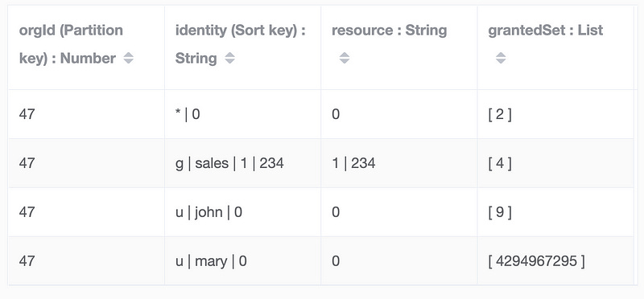Click the resource : String header text
Screen dimensions: 644x299
(x=389, y=31)
